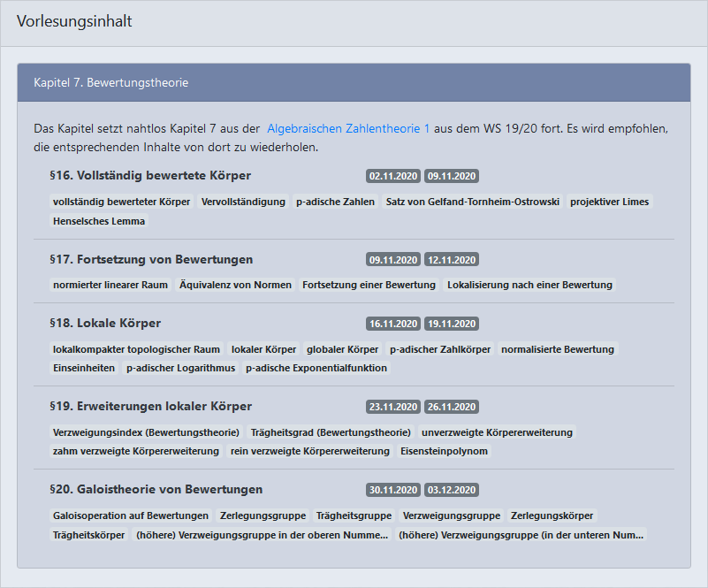This screenshot has width=708, height=588.
Task: Open the normalisierte Bewertung tag
Action: pyautogui.click(x=557, y=349)
